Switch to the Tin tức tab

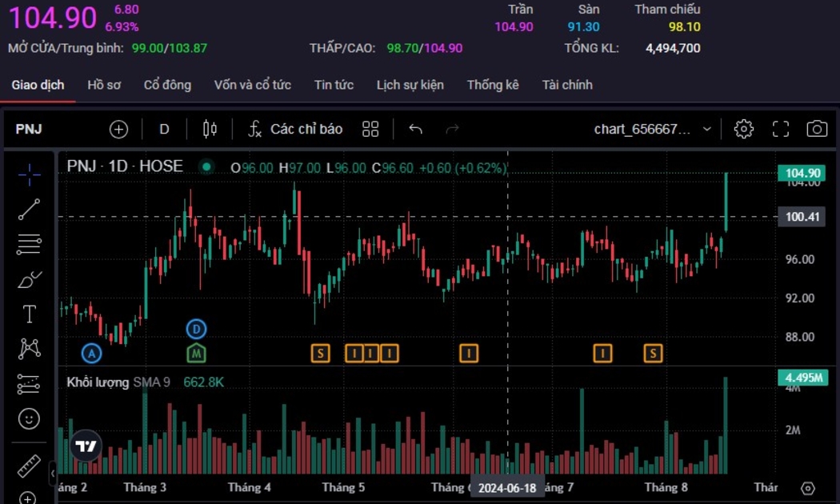click(x=334, y=85)
